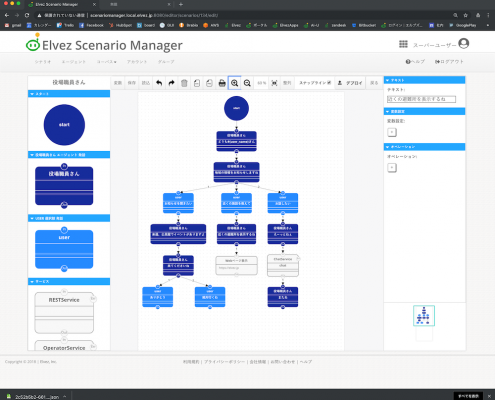The height and width of the screenshot is (400, 495).
Task: Add an operation with オペレーション plus button
Action: pyautogui.click(x=392, y=167)
